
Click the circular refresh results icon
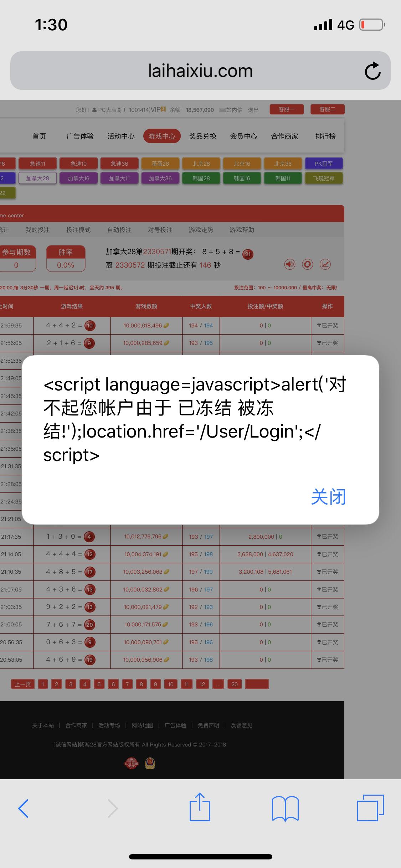click(x=307, y=264)
